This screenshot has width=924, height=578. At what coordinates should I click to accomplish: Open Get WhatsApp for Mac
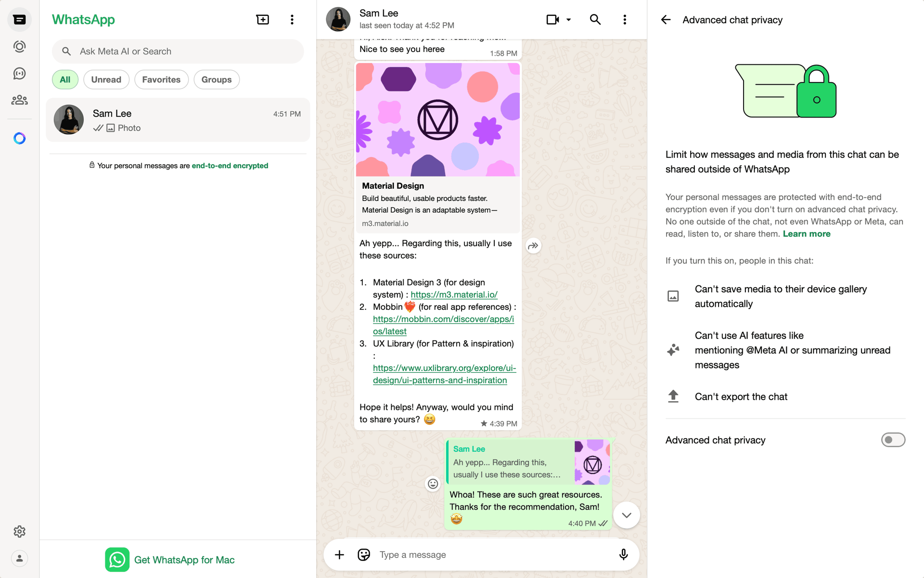(x=170, y=560)
